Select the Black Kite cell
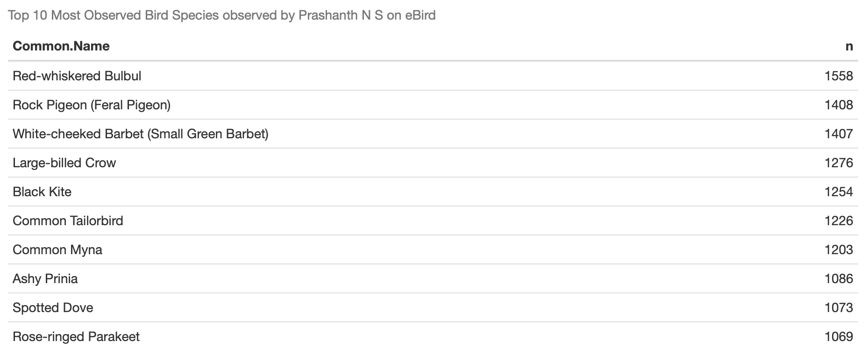The width and height of the screenshot is (868, 356). click(42, 192)
